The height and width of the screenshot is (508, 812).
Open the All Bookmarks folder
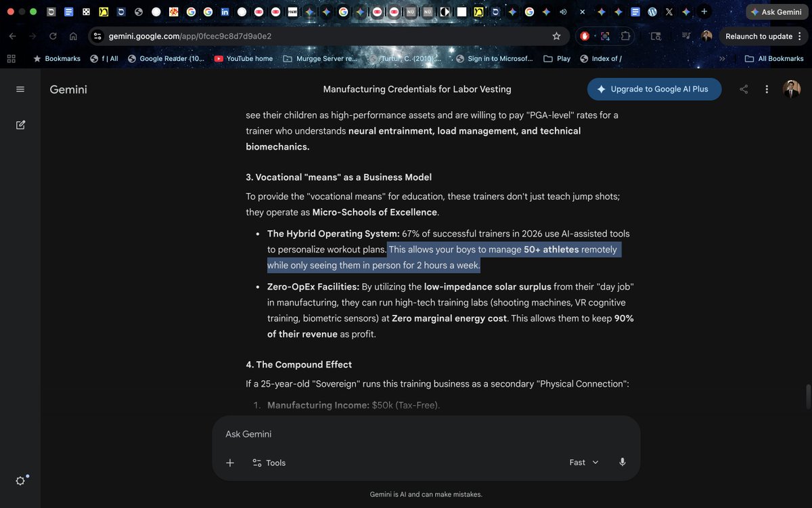click(x=774, y=59)
